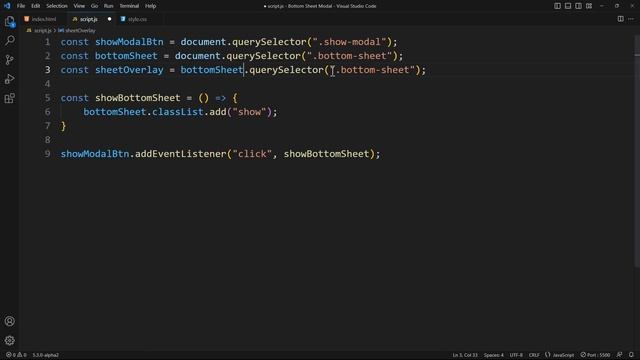The height and width of the screenshot is (360, 640).
Task: Open the Customize Layout icon
Action: point(589,6)
